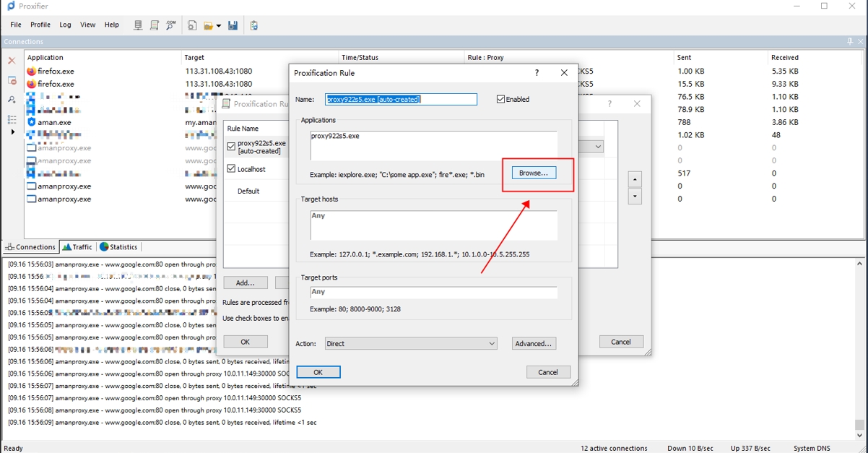Click the list view icon in Connections sidebar
The height and width of the screenshot is (453, 868).
pos(12,119)
